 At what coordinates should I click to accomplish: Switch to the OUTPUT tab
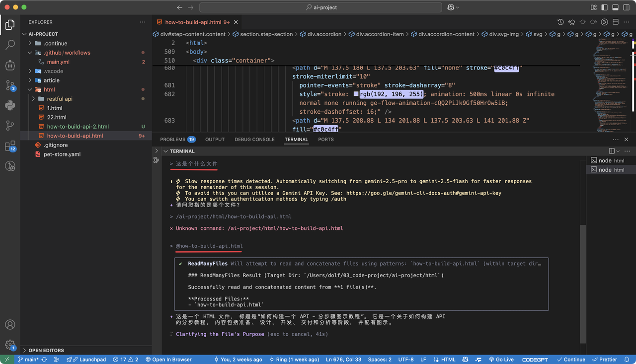[x=215, y=140]
